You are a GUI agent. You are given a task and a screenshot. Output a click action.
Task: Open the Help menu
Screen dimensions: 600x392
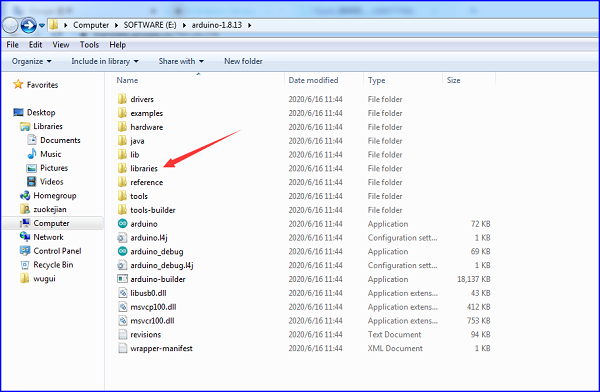pyautogui.click(x=117, y=45)
